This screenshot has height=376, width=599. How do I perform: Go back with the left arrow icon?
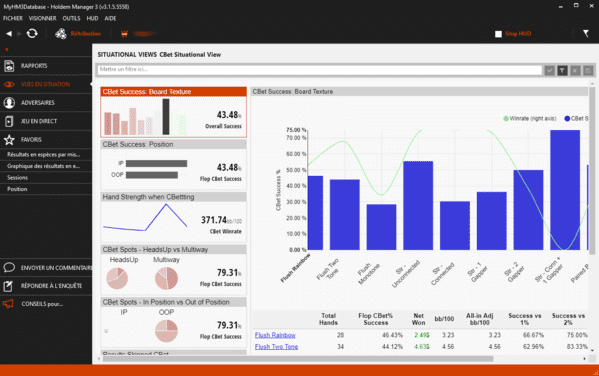pyautogui.click(x=9, y=34)
